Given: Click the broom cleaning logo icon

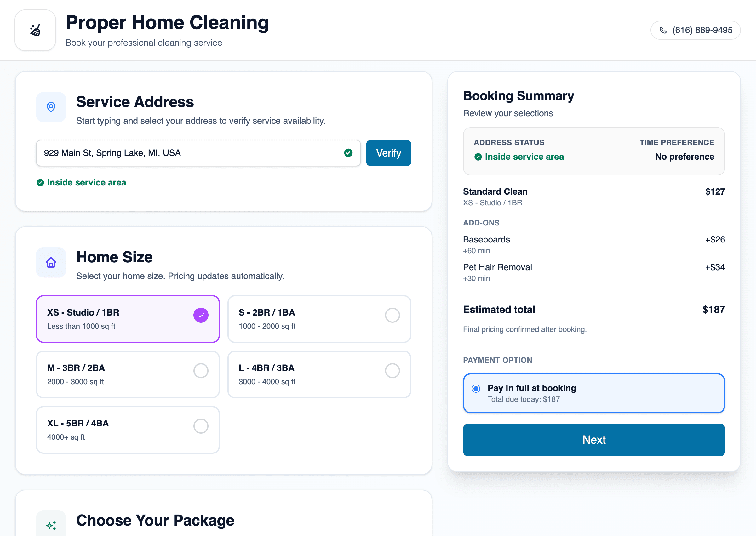Looking at the screenshot, I should pyautogui.click(x=35, y=30).
